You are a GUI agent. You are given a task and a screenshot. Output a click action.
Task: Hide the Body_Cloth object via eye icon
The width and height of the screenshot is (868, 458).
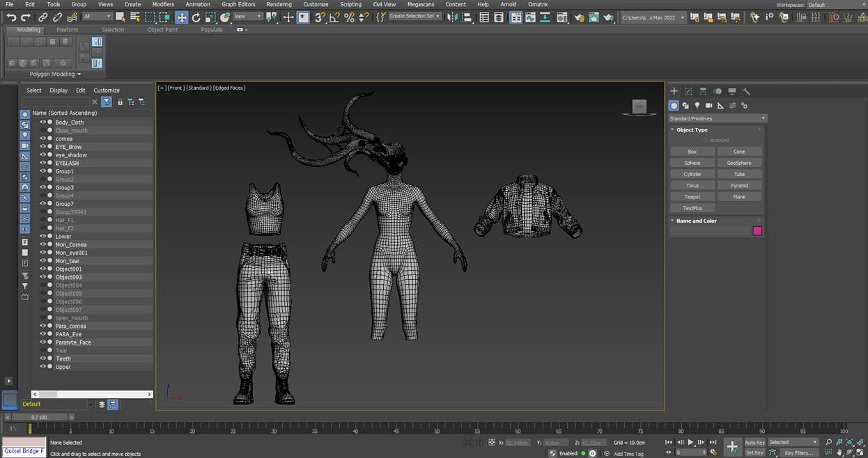(x=42, y=123)
